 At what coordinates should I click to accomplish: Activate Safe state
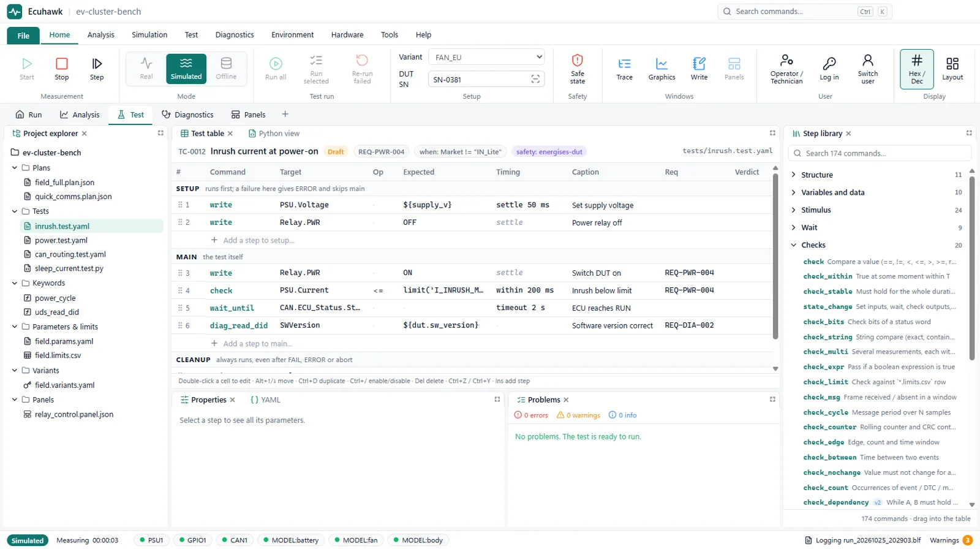578,69
